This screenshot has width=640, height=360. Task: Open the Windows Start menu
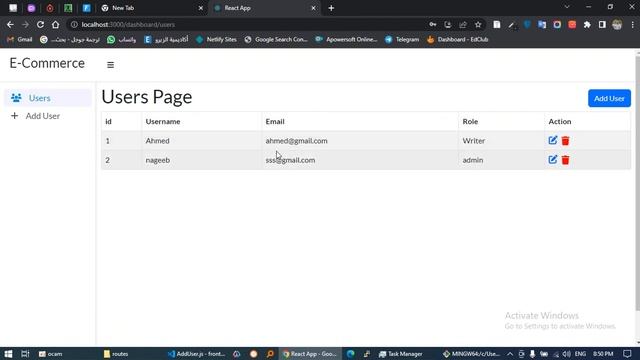coord(8,354)
